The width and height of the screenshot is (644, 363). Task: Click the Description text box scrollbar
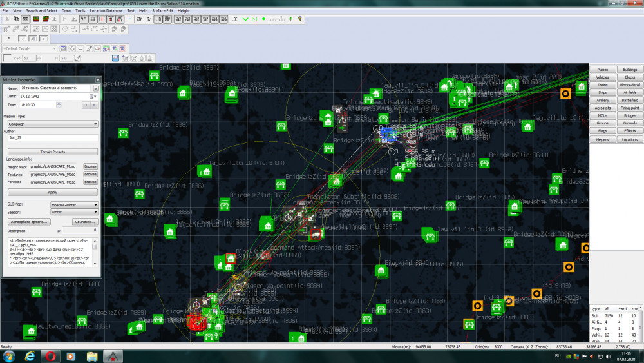coord(95,251)
